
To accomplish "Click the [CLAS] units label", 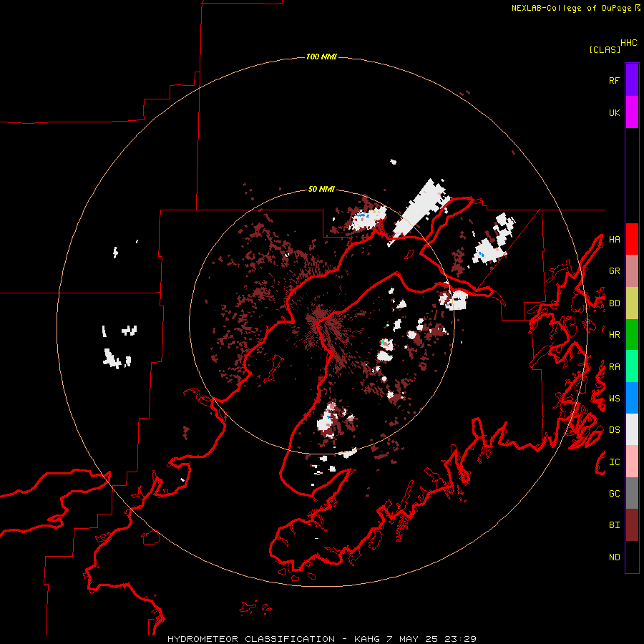I will (x=605, y=49).
